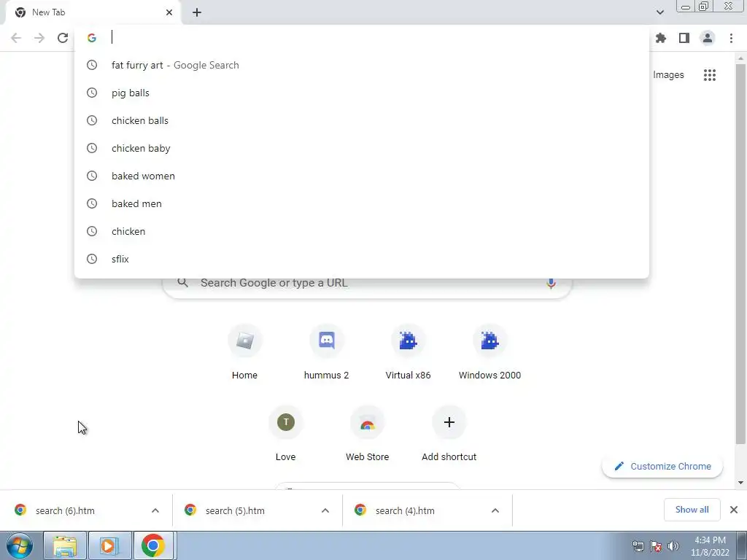Viewport: 747px width, 560px height.
Task: Start voice search with microphone icon
Action: tap(551, 283)
